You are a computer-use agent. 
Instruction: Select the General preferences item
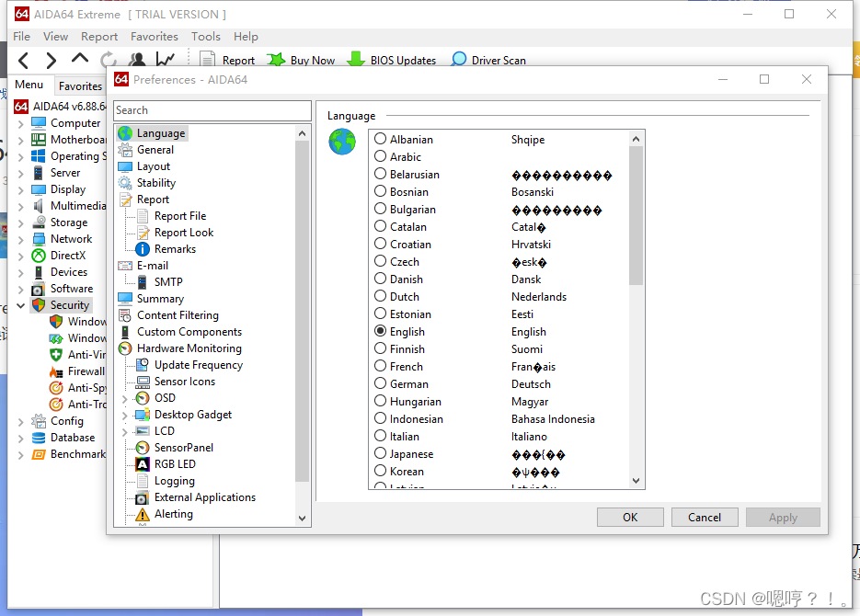[155, 150]
